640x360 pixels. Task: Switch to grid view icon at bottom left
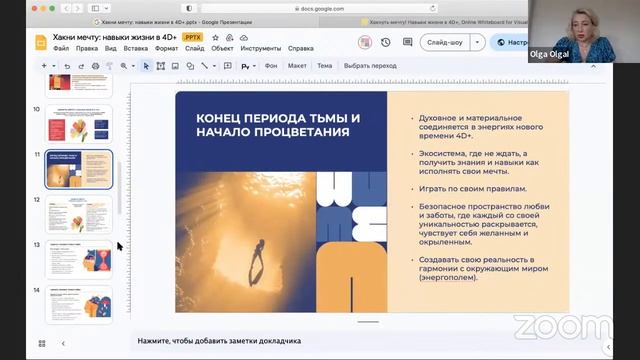pyautogui.click(x=42, y=344)
